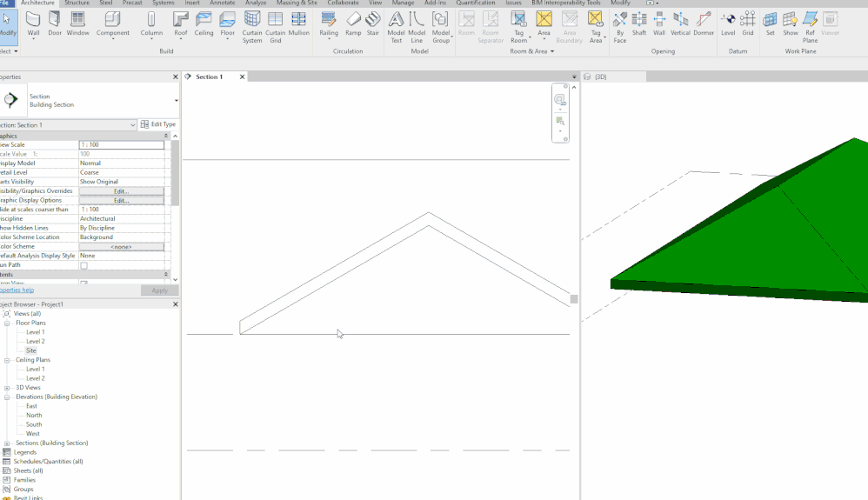
Task: Click the Properties panel scrollbar
Action: click(x=176, y=173)
